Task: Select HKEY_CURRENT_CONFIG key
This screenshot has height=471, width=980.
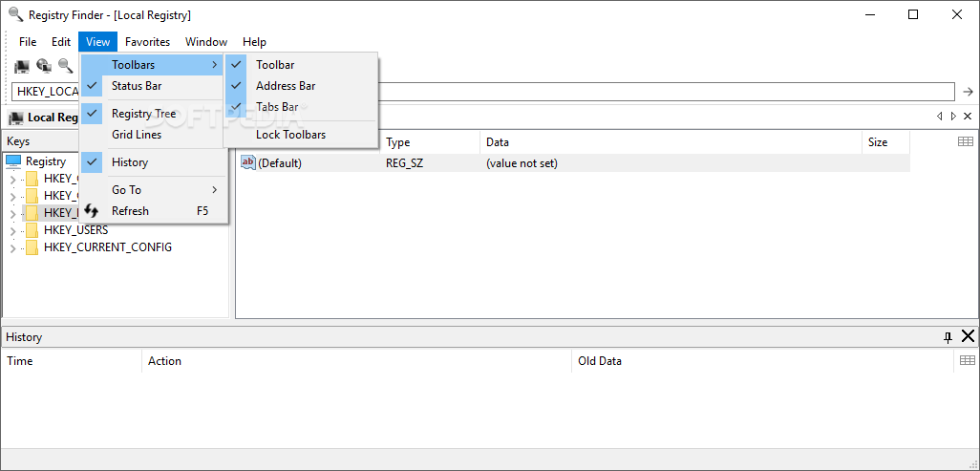Action: pos(108,247)
